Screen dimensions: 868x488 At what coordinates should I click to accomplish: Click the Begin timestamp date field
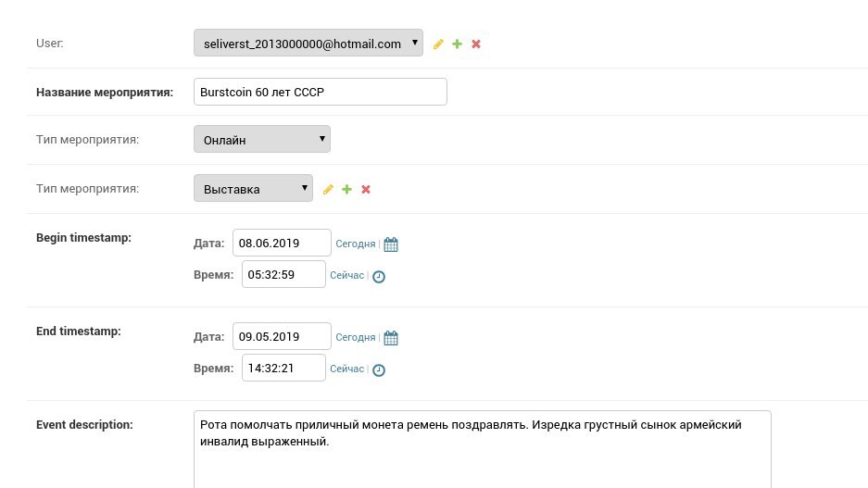[x=282, y=243]
